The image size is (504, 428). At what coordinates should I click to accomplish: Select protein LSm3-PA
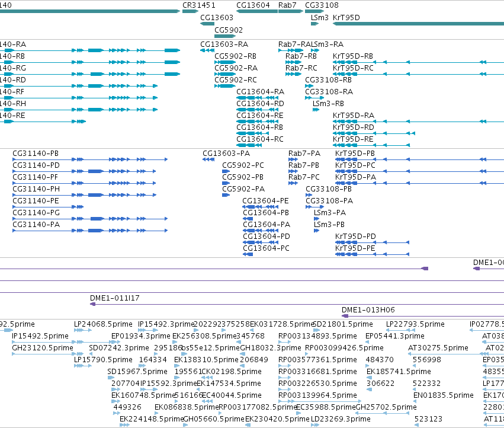pyautogui.click(x=317, y=219)
